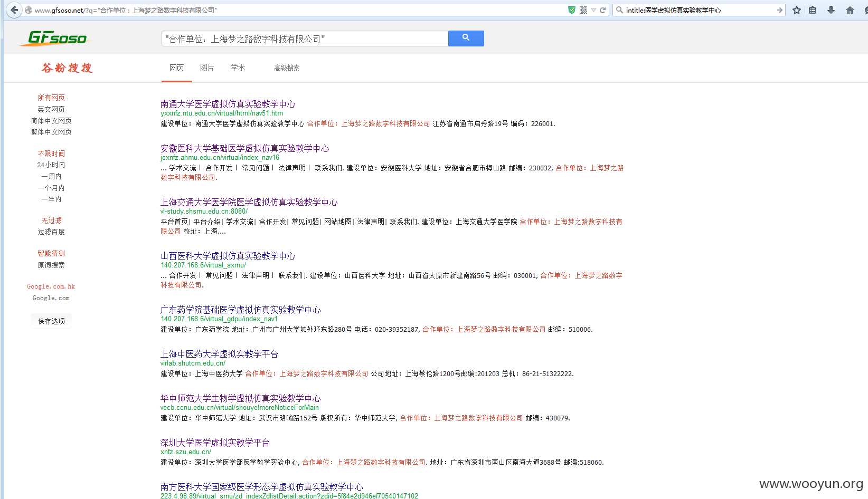Image resolution: width=868 pixels, height=499 pixels.
Task: Open the downloads arrow icon
Action: [x=831, y=10]
